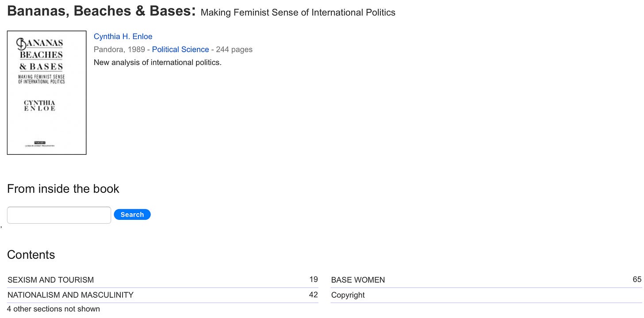Viewport: 644px width, 318px height.
Task: Click the New analysis of international politics description
Action: 157,62
